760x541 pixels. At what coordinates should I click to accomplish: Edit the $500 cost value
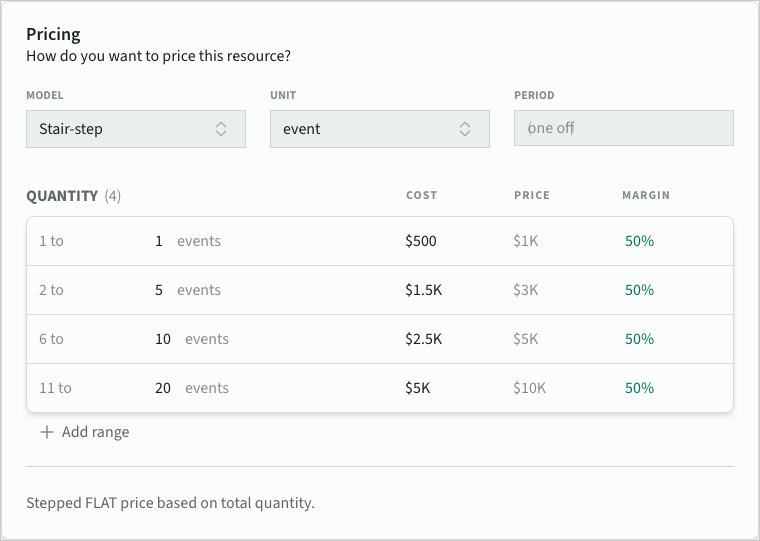[421, 241]
